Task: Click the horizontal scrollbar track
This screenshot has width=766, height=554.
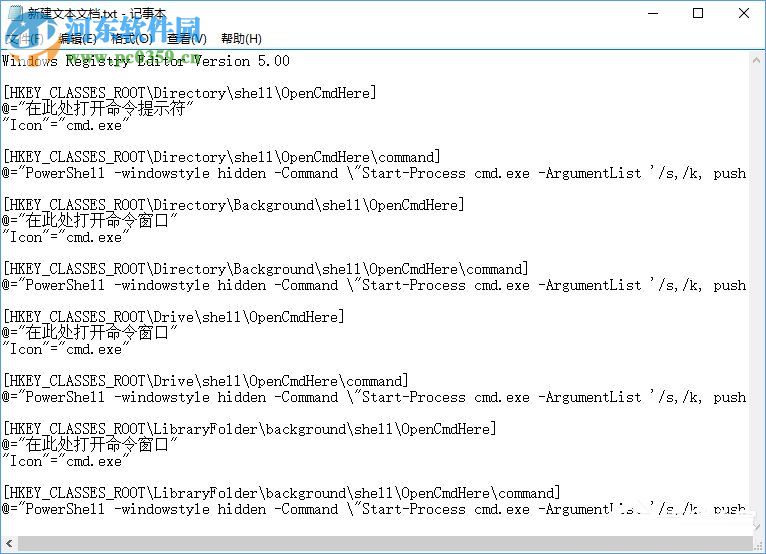Action: 385,543
